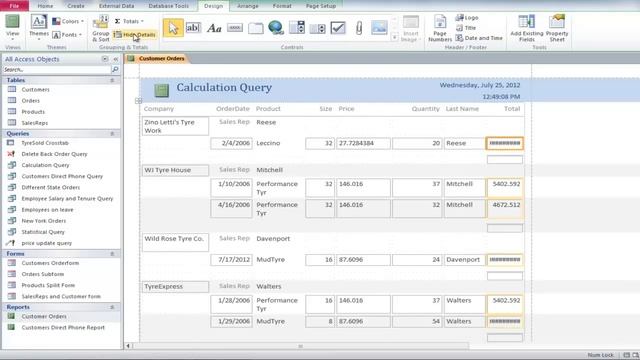Screen dimensions: 640x360
Task: Collapse the Tables group
Action: (x=112, y=80)
